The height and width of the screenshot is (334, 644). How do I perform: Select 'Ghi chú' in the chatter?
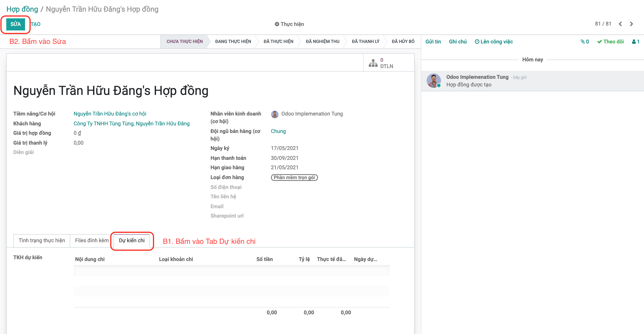(458, 42)
